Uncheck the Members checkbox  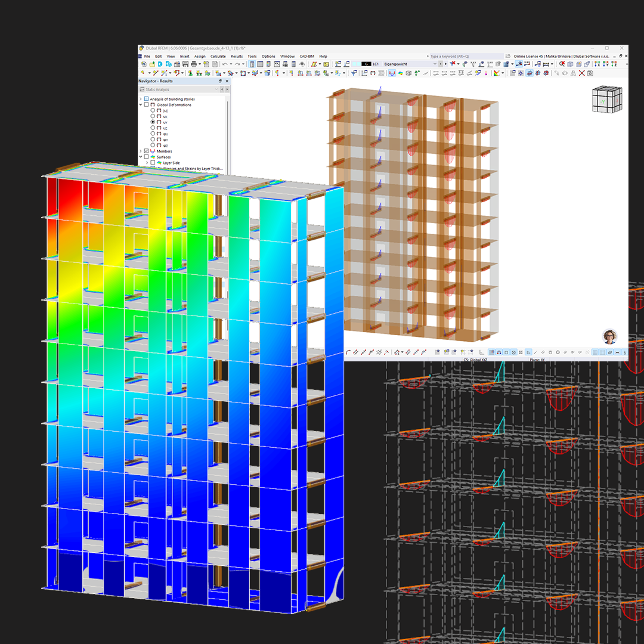click(x=146, y=151)
